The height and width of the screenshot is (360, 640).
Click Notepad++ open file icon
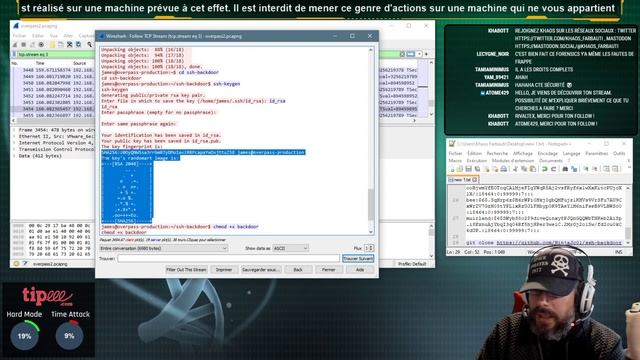point(460,169)
